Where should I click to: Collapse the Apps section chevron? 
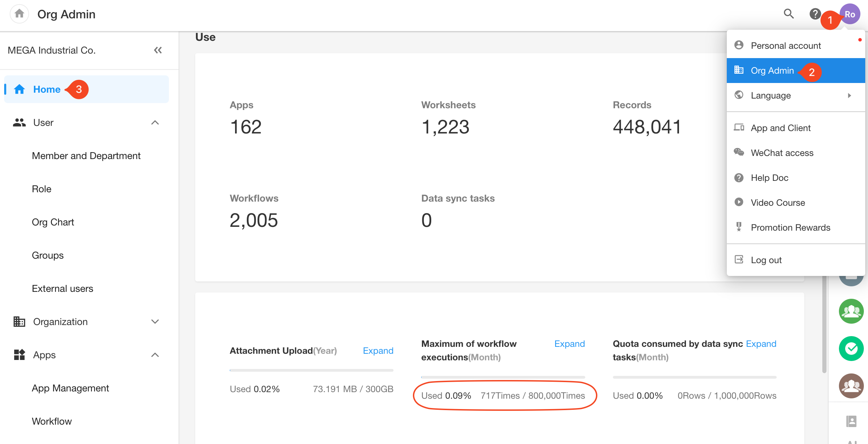tap(155, 355)
